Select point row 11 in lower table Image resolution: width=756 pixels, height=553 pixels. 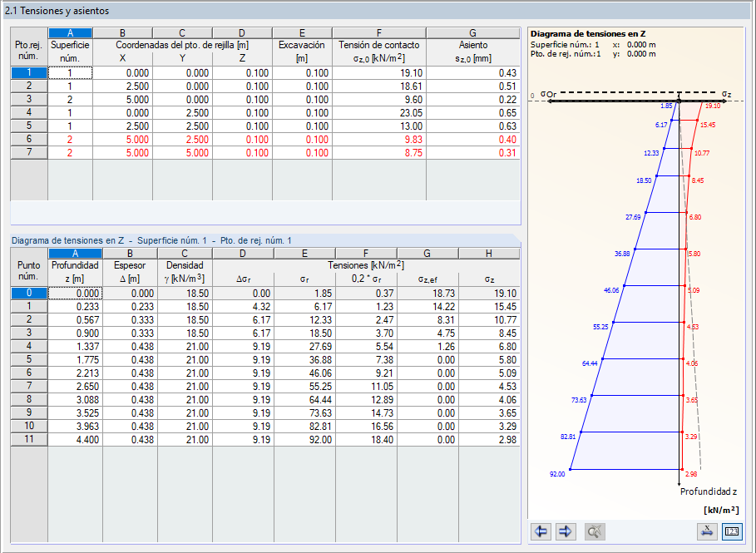(x=29, y=439)
